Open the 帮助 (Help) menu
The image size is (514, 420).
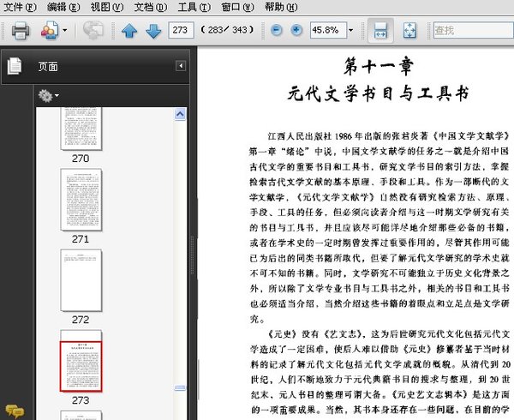tap(280, 7)
